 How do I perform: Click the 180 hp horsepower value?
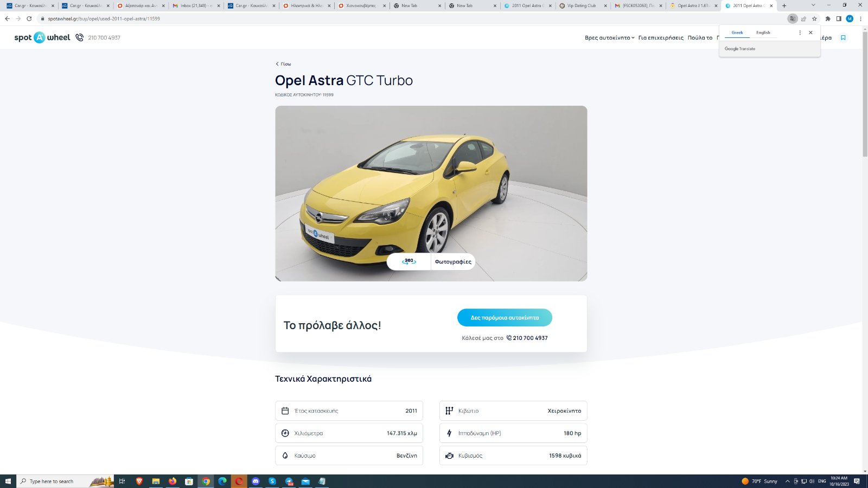click(572, 433)
